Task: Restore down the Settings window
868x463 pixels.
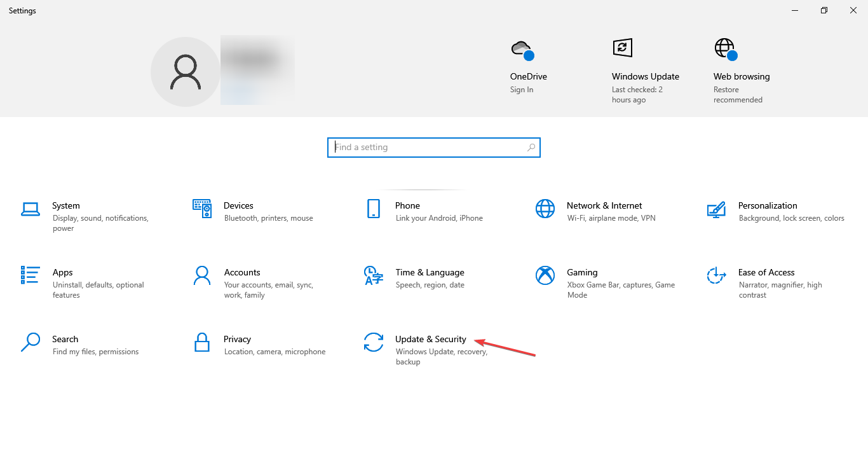Action: coord(824,10)
